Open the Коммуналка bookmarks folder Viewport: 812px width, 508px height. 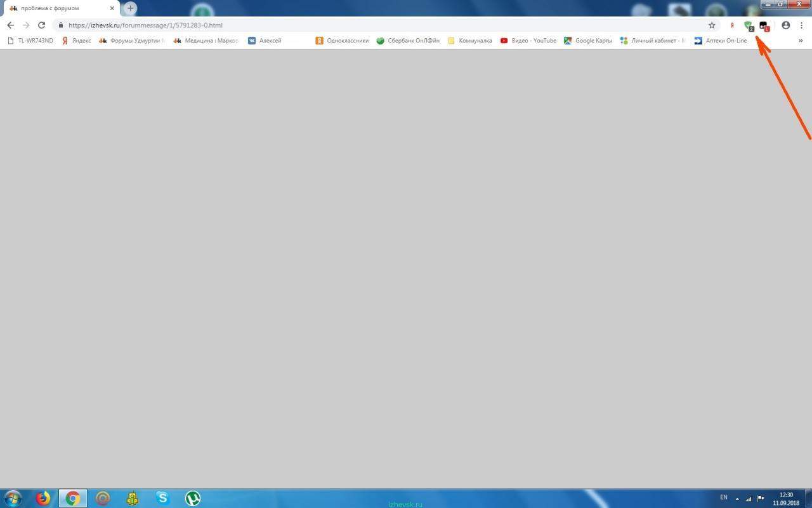click(470, 41)
